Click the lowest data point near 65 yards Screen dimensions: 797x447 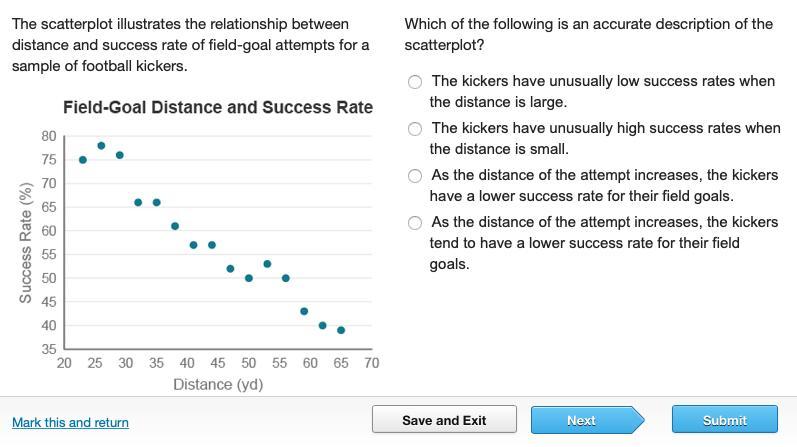coord(341,330)
